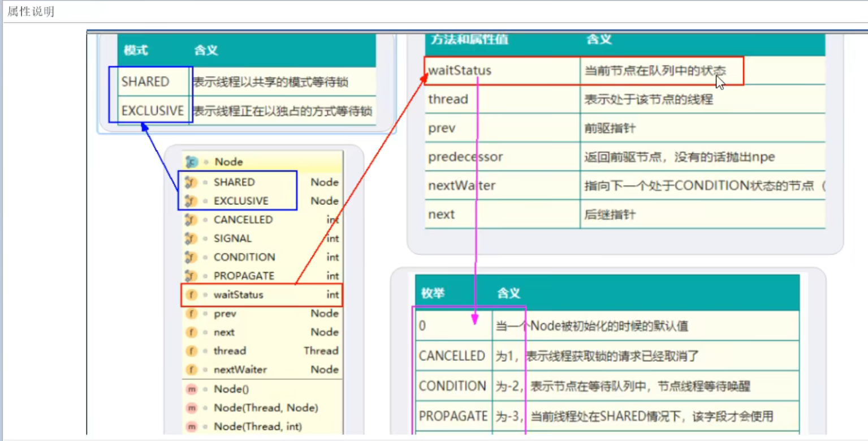Click the int type label in waitStatus row
The height and width of the screenshot is (441, 868).
[x=332, y=294]
